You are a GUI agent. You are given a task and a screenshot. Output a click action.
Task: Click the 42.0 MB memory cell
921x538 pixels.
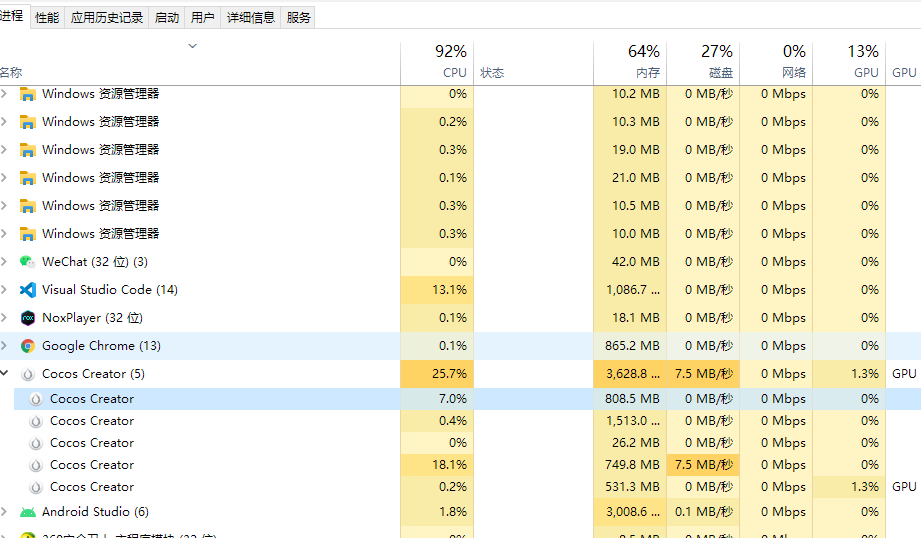[630, 261]
